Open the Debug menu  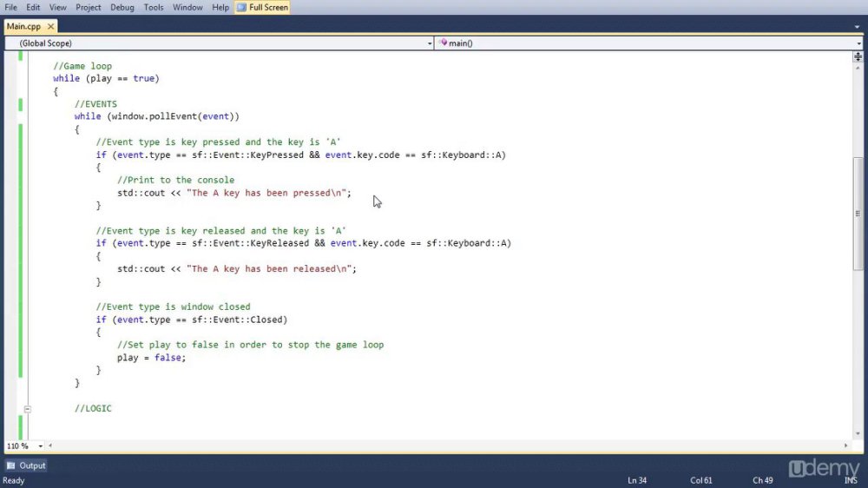(122, 7)
